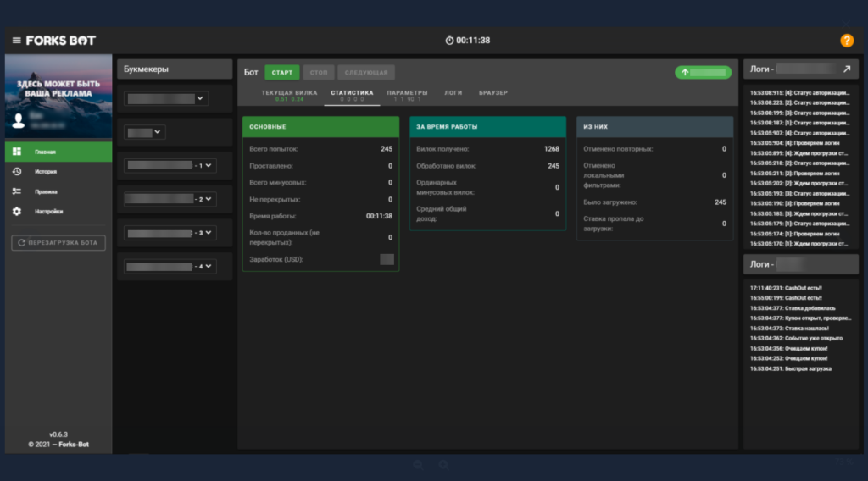Click the Было загружено value 245
868x481 pixels.
coord(721,202)
